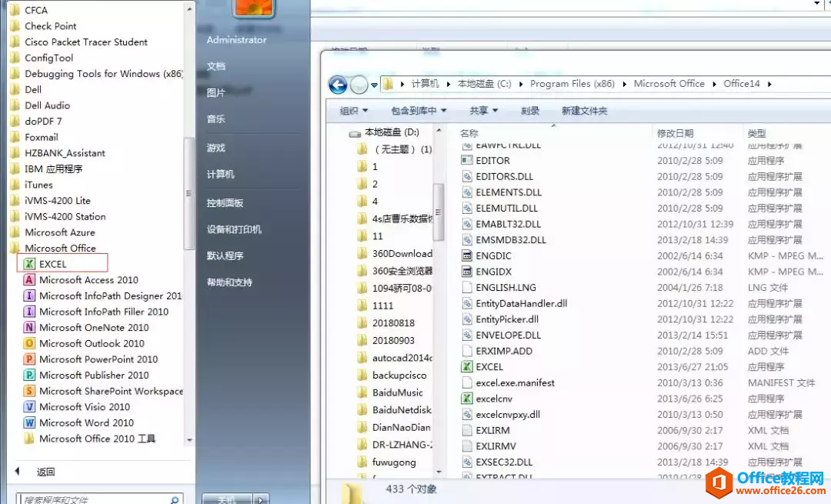Click Explorer forward navigation button

pos(359,85)
